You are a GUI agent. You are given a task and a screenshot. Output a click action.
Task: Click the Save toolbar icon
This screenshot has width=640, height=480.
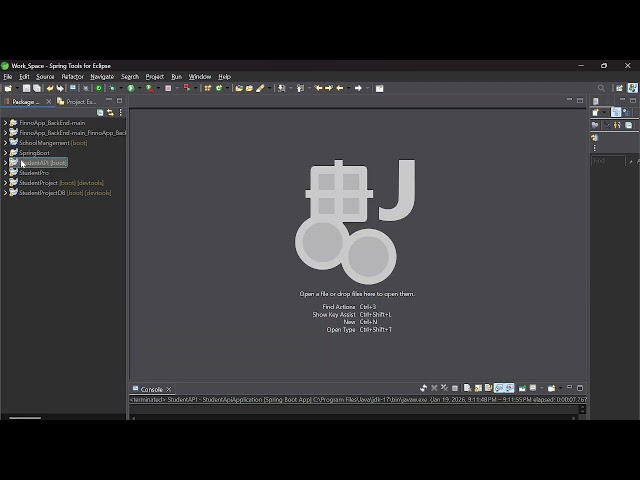click(26, 88)
